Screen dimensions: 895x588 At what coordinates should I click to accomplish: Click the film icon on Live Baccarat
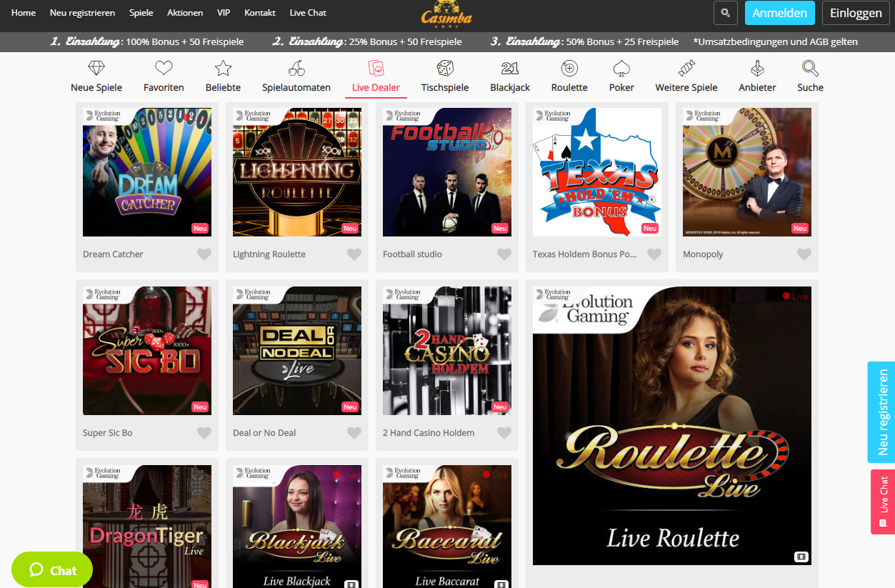tap(501, 584)
